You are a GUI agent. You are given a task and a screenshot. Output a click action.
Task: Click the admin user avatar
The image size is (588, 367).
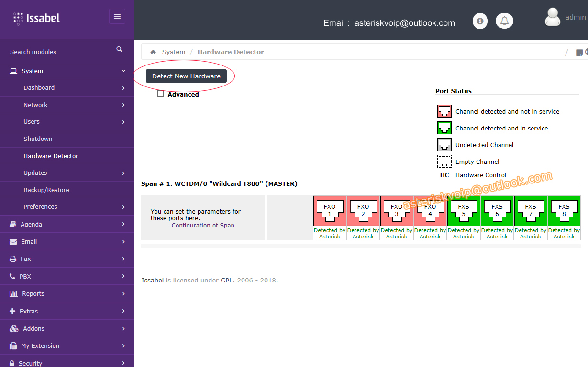553,17
